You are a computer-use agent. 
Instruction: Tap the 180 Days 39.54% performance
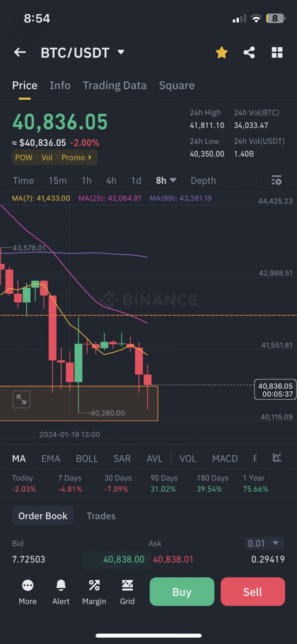[x=213, y=483]
